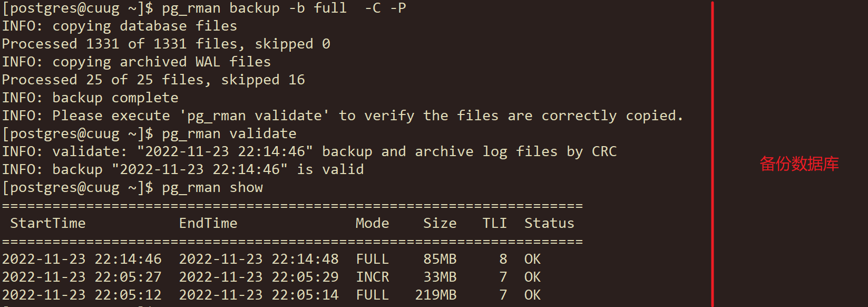The image size is (868, 307).
Task: Click the 85MB size value
Action: point(440,259)
